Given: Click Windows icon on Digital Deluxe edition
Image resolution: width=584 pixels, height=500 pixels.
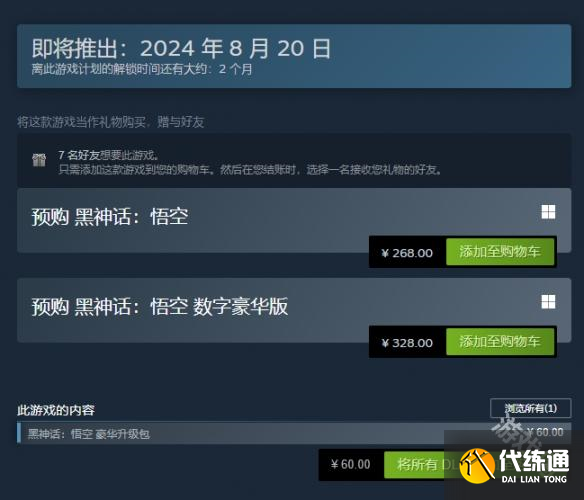Looking at the screenshot, I should tap(548, 302).
